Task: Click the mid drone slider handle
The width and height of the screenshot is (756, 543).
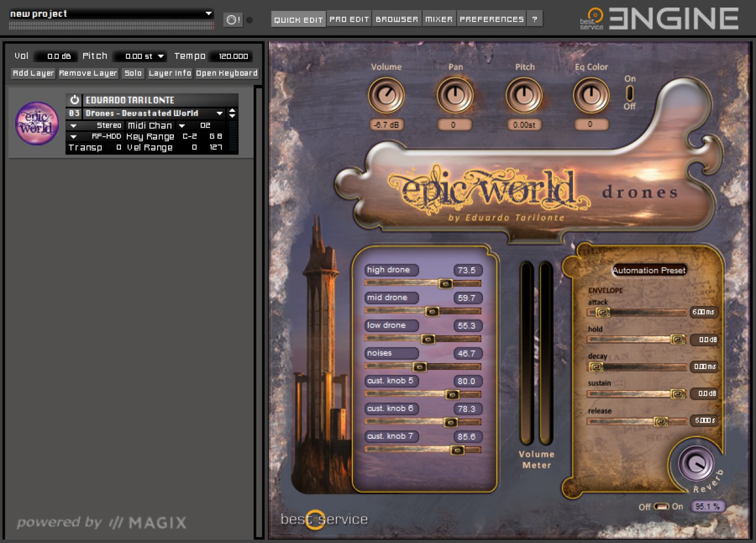Action: pos(432,311)
